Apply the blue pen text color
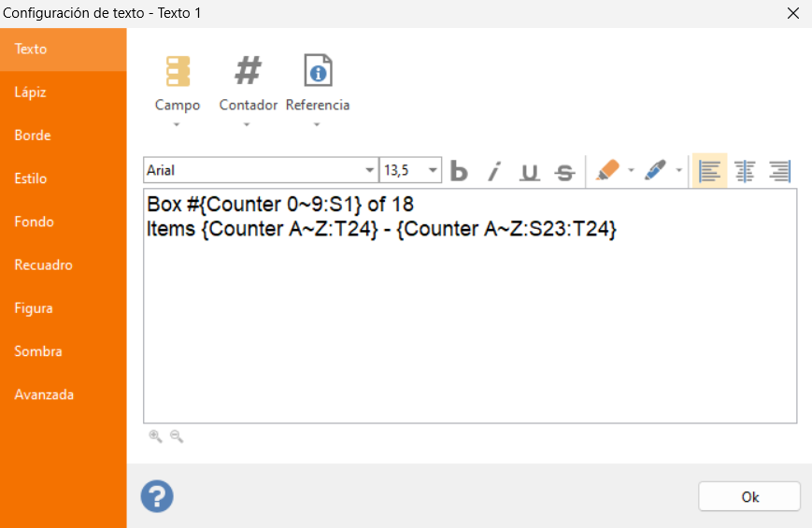This screenshot has width=812, height=528. 655,170
